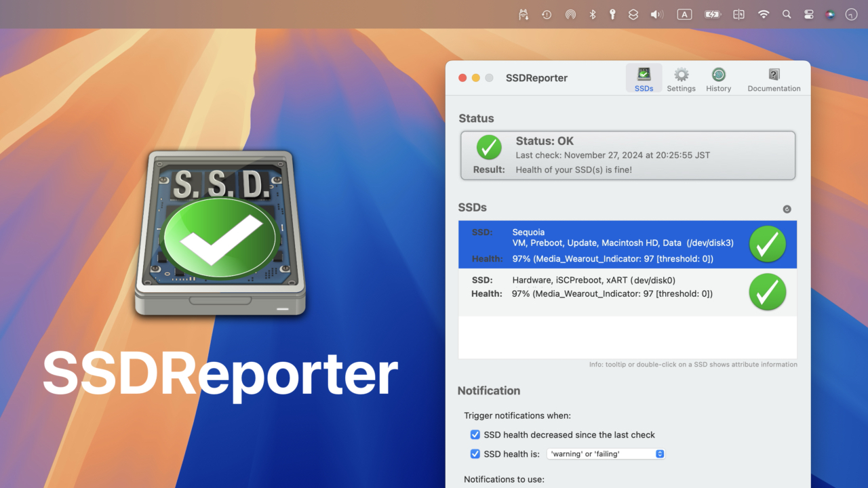
Task: Open the sound volume menu bar icon
Action: [656, 14]
